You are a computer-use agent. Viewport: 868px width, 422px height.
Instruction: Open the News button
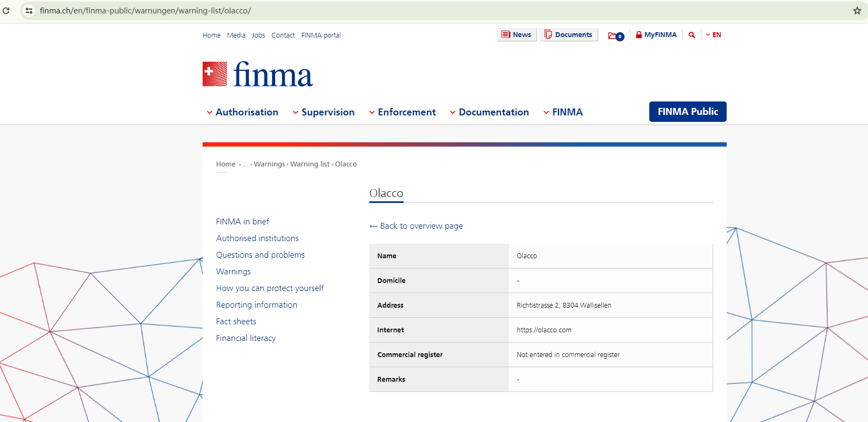click(517, 35)
